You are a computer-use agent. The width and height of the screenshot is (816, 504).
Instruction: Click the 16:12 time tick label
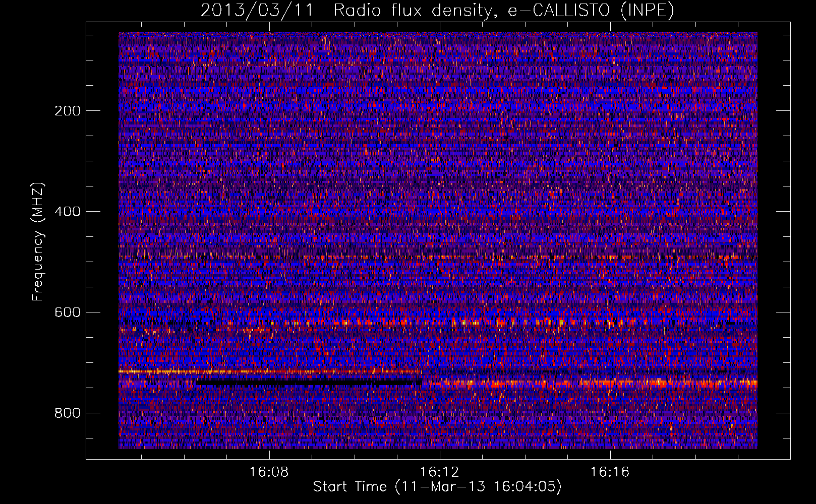point(440,472)
